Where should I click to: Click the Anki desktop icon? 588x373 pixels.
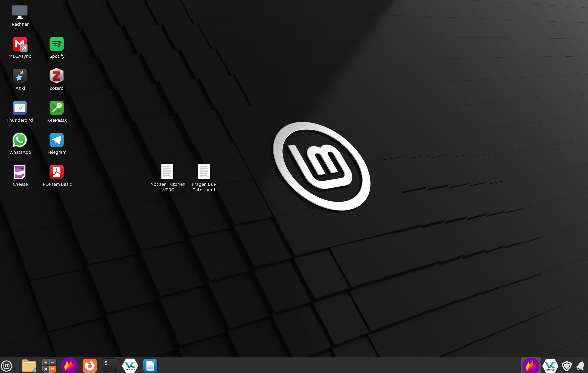coord(20,76)
